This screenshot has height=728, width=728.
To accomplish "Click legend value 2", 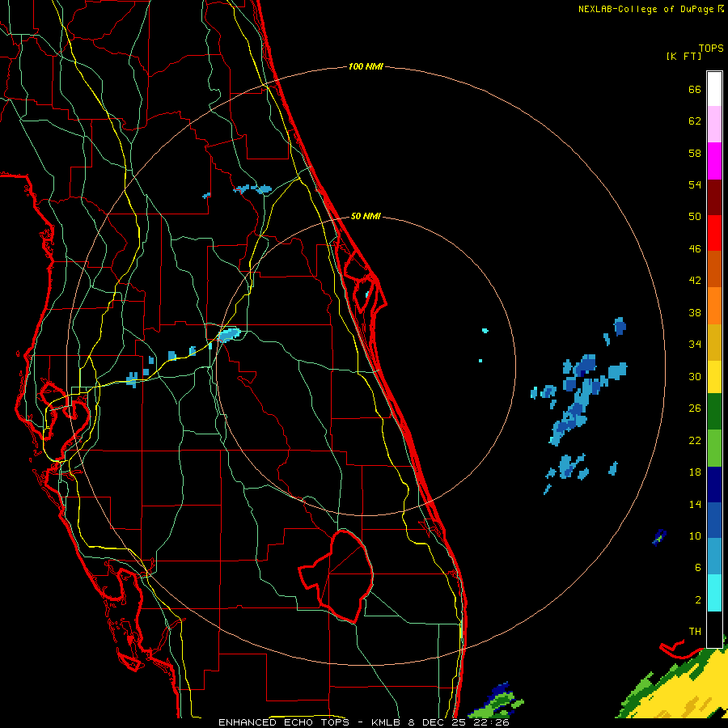I will click(698, 600).
